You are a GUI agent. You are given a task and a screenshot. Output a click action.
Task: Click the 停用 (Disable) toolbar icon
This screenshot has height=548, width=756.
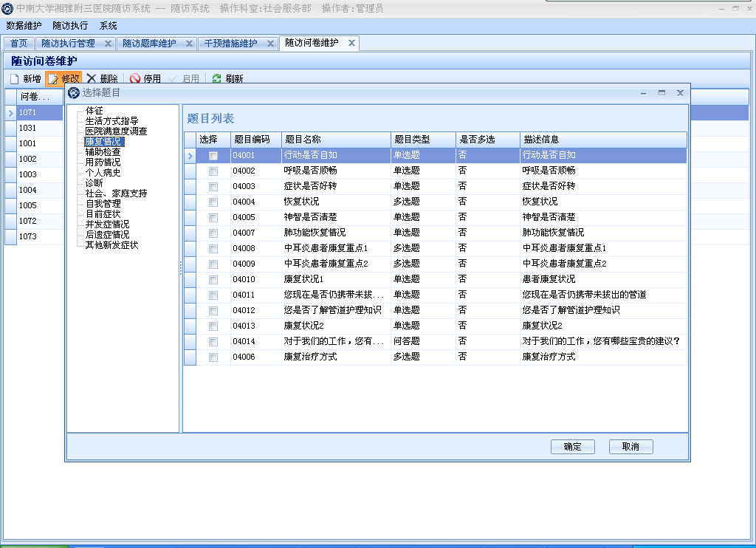(x=135, y=79)
